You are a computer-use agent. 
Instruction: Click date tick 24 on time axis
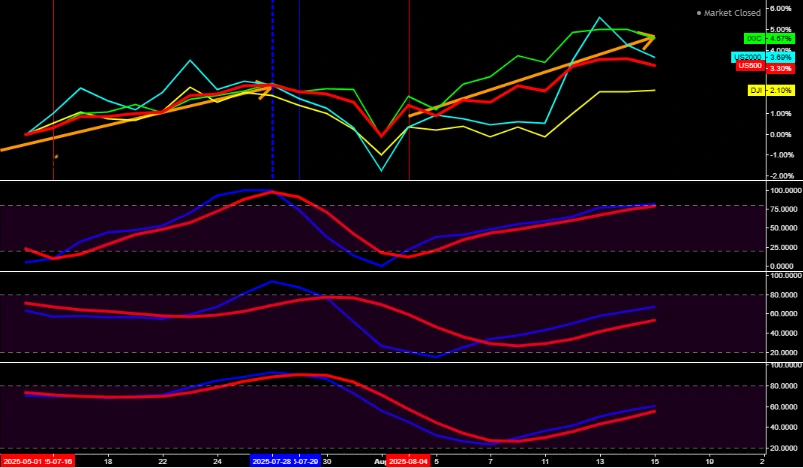217,461
